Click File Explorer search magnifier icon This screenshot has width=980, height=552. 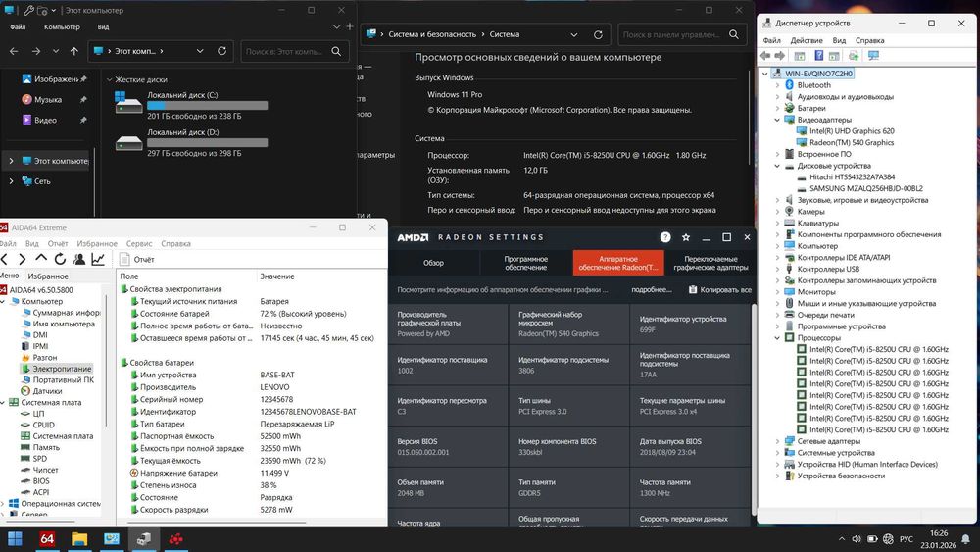(x=336, y=51)
